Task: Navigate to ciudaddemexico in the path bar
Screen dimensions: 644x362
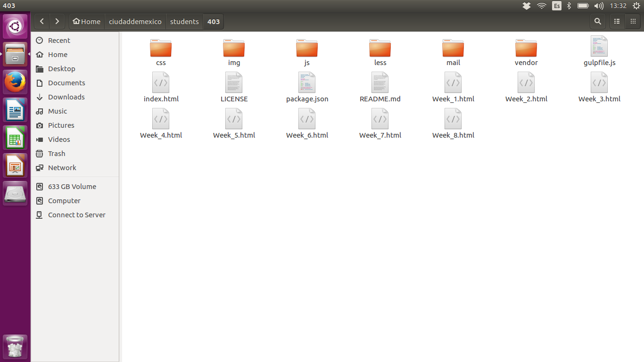Action: [135, 21]
